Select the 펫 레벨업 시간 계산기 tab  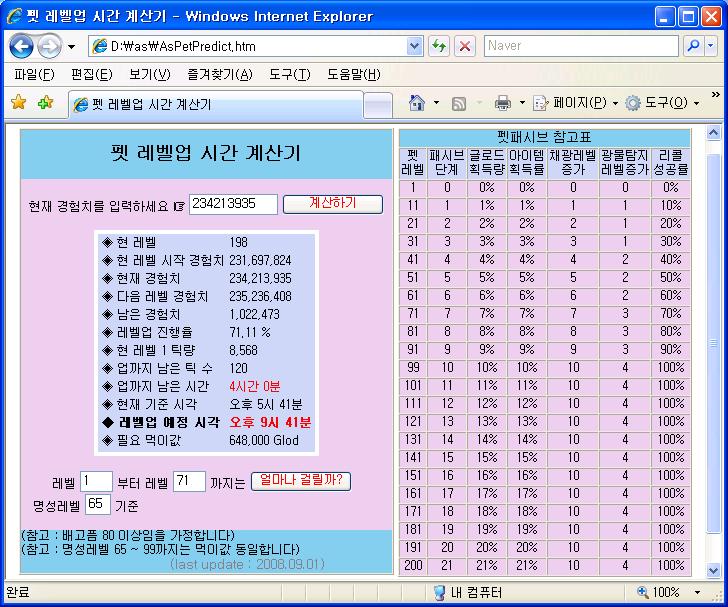click(x=210, y=105)
